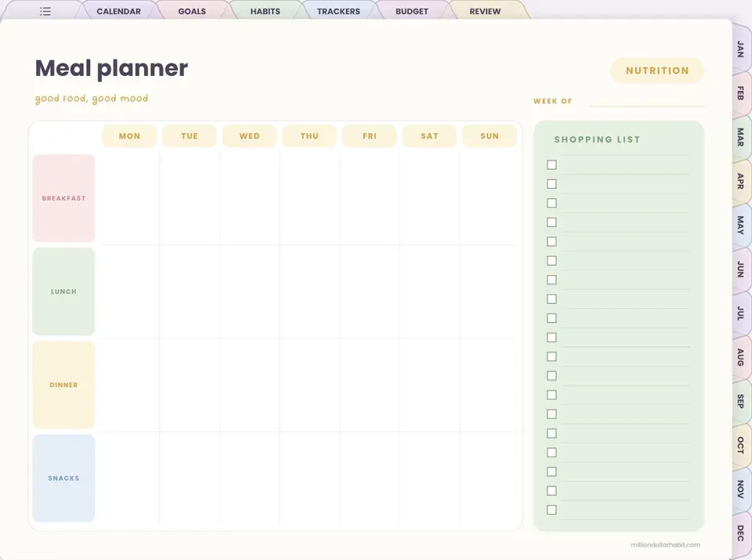Viewport: 752px width, 560px height.
Task: Switch to the REVIEW tab
Action: coord(485,11)
